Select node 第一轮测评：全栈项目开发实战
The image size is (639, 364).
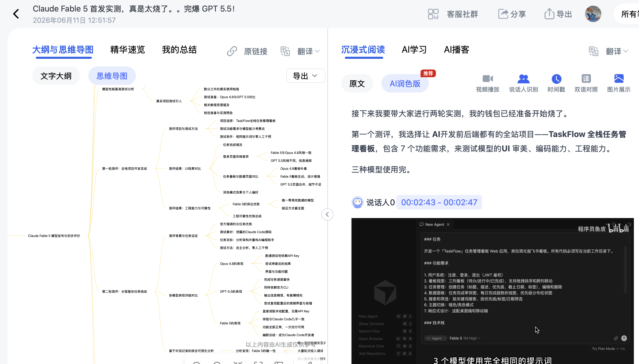point(124,168)
